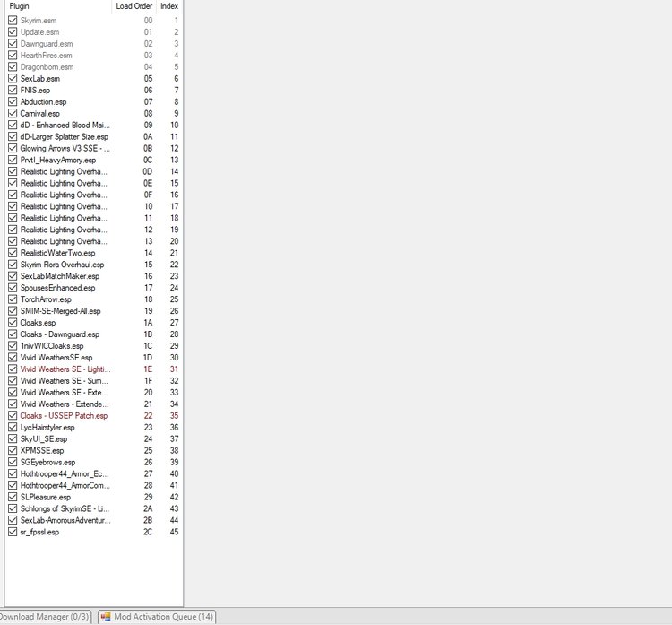Toggle the Carnival.esp checkbox
The image size is (672, 625).
click(13, 113)
